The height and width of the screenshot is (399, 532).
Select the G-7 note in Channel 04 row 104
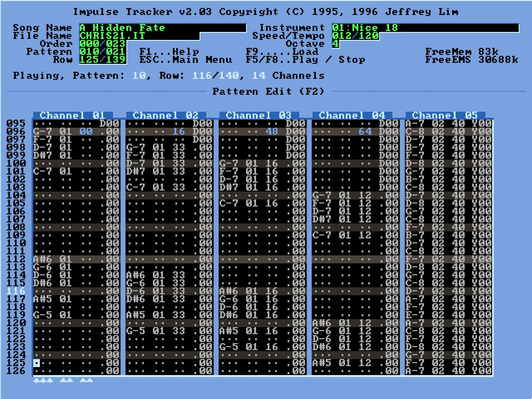click(x=322, y=196)
